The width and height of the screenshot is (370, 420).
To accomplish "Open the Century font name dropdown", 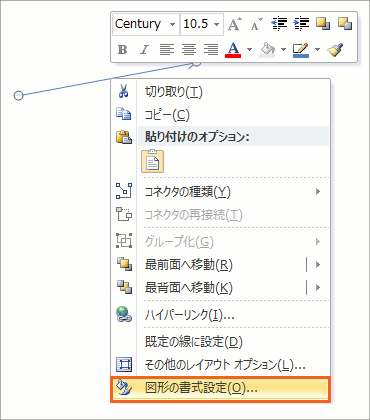I will pyautogui.click(x=172, y=24).
